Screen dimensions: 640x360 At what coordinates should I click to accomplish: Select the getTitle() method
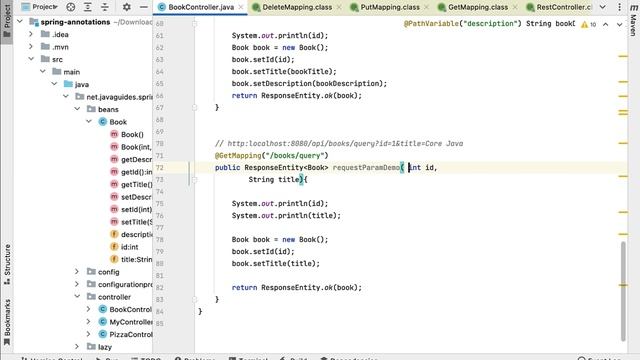(136, 184)
